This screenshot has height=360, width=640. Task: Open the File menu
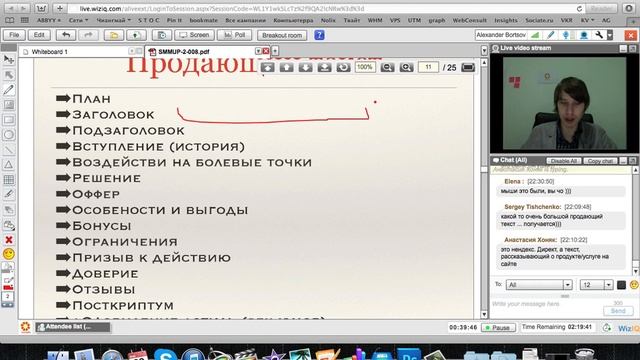coord(14,35)
